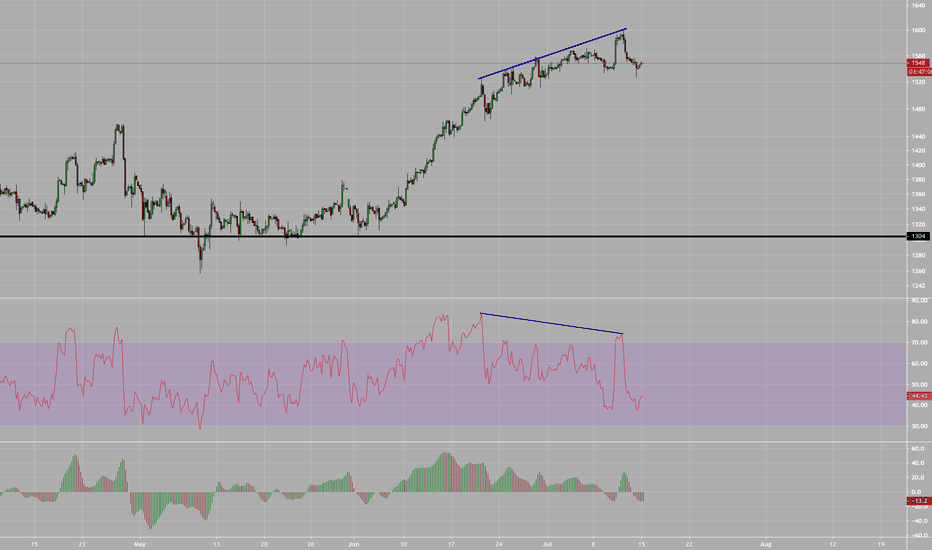Click the 60.0 histogram axis label
The width and height of the screenshot is (932, 550).
(918, 449)
